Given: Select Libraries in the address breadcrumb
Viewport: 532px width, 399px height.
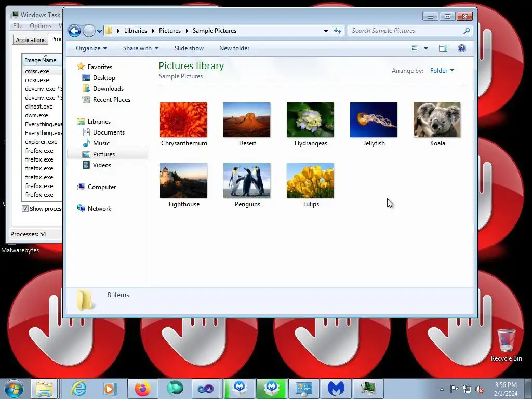Looking at the screenshot, I should pyautogui.click(x=136, y=31).
